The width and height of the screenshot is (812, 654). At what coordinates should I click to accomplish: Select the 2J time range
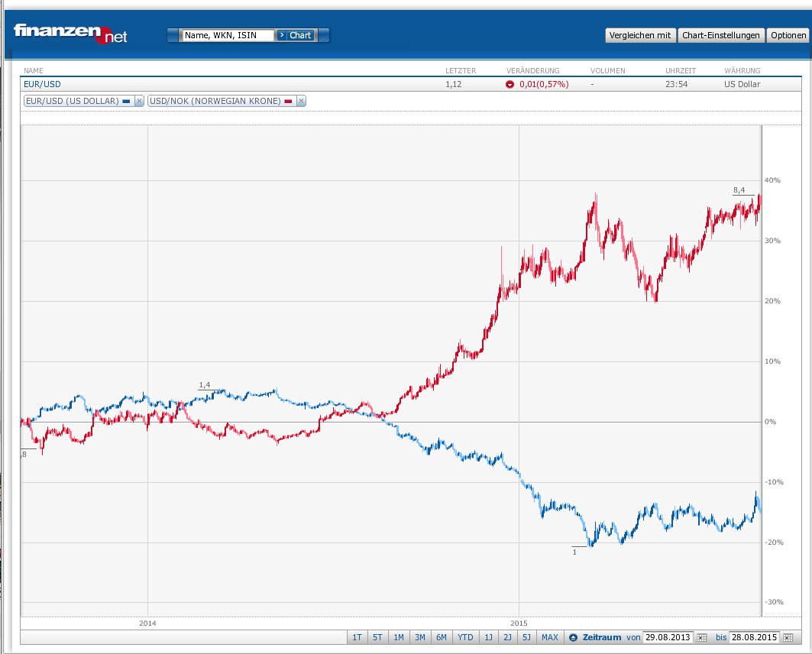pyautogui.click(x=507, y=637)
